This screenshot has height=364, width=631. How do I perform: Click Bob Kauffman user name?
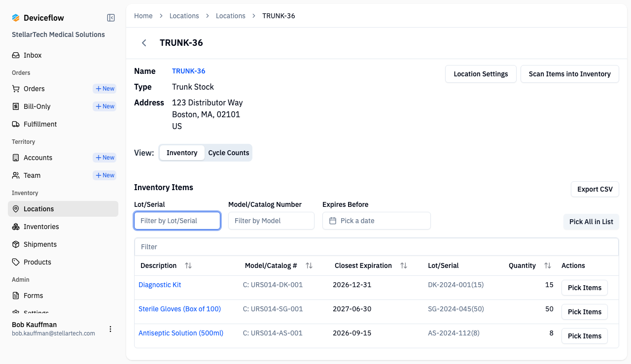34,325
